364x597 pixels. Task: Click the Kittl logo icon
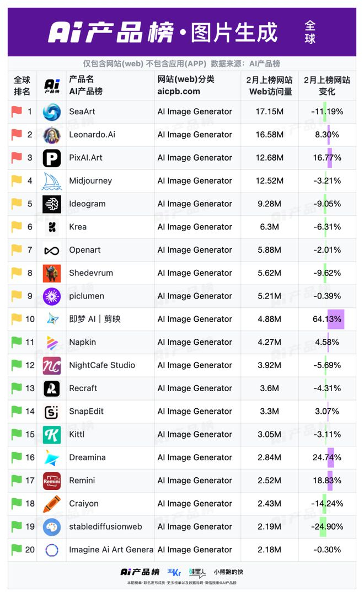point(52,435)
